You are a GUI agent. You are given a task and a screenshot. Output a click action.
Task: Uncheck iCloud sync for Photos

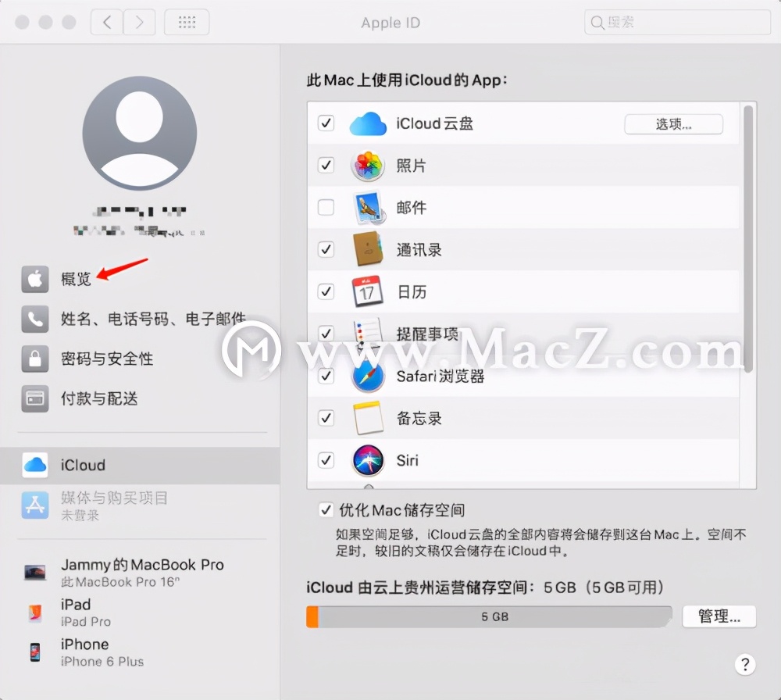(x=326, y=166)
